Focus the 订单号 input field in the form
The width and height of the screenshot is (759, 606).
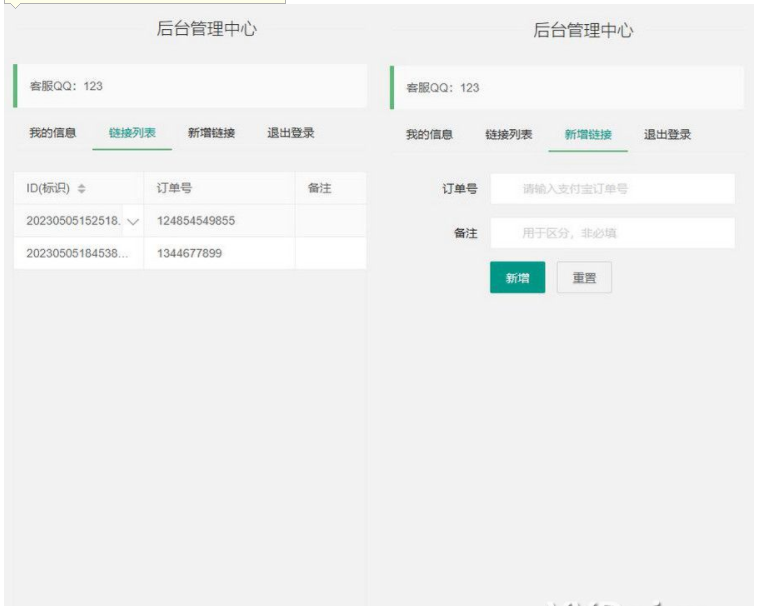(x=612, y=188)
